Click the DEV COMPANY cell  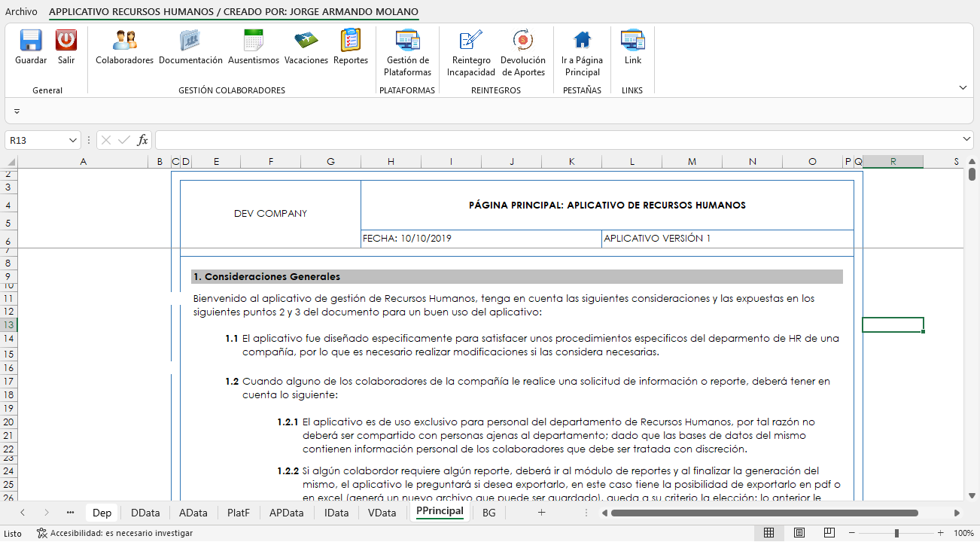click(x=271, y=213)
